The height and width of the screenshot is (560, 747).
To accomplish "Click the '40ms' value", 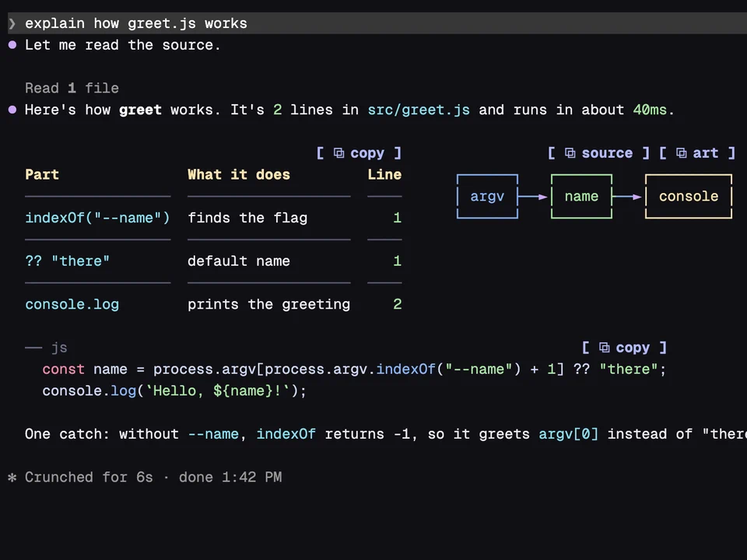I will point(650,110).
